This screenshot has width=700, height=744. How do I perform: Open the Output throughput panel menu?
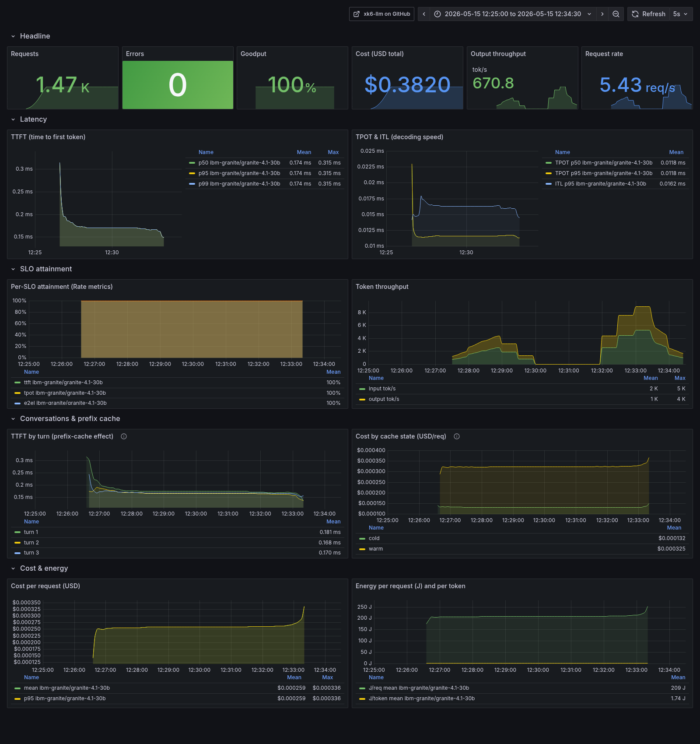498,54
